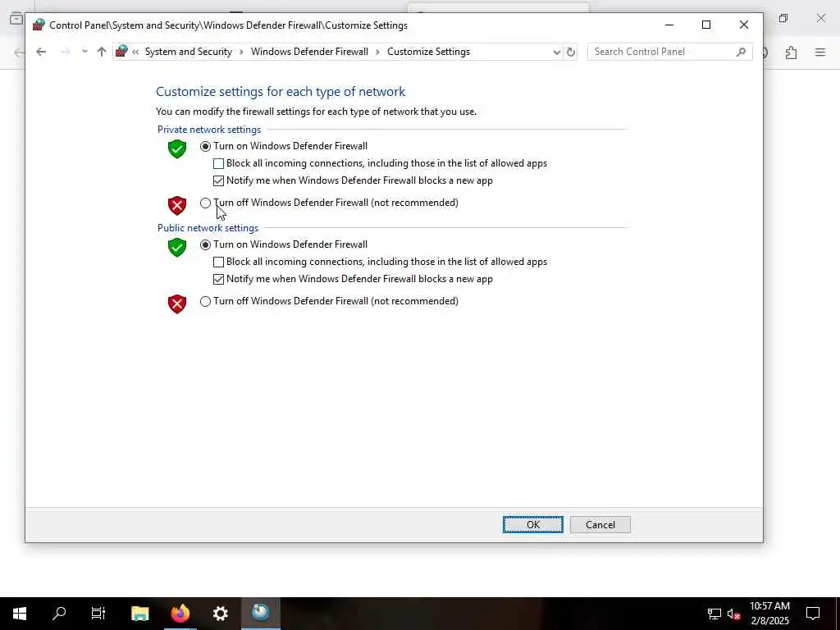
Task: Click Control Panel taskbar button
Action: click(x=260, y=614)
